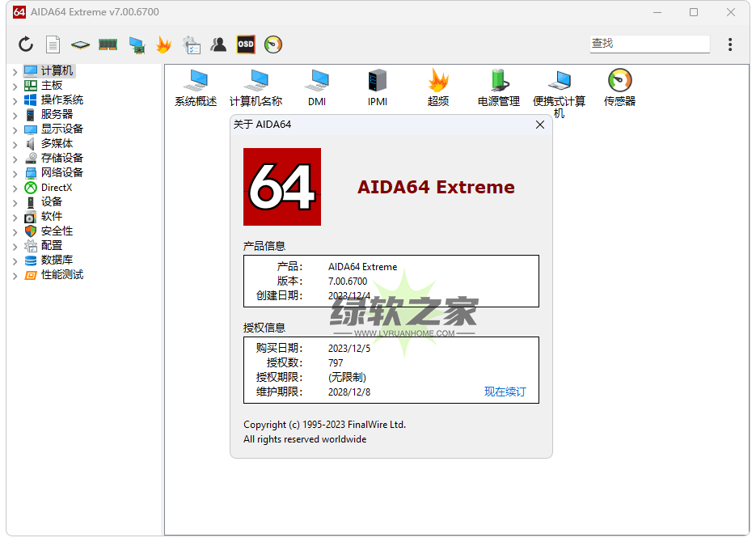Click the 查找 search field
Viewport: 756px width, 542px height.
click(649, 44)
